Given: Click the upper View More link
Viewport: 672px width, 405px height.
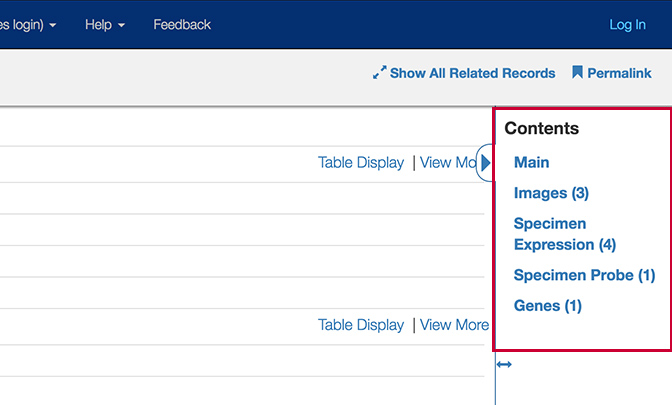Looking at the screenshot, I should click(x=448, y=163).
